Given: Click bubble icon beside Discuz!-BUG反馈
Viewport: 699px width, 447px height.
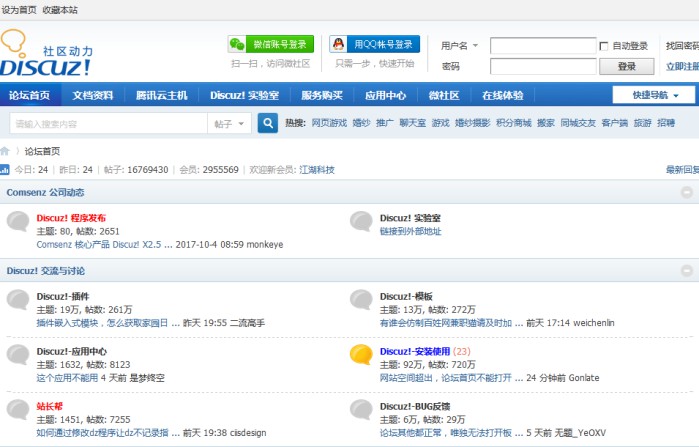Looking at the screenshot, I should [x=361, y=410].
